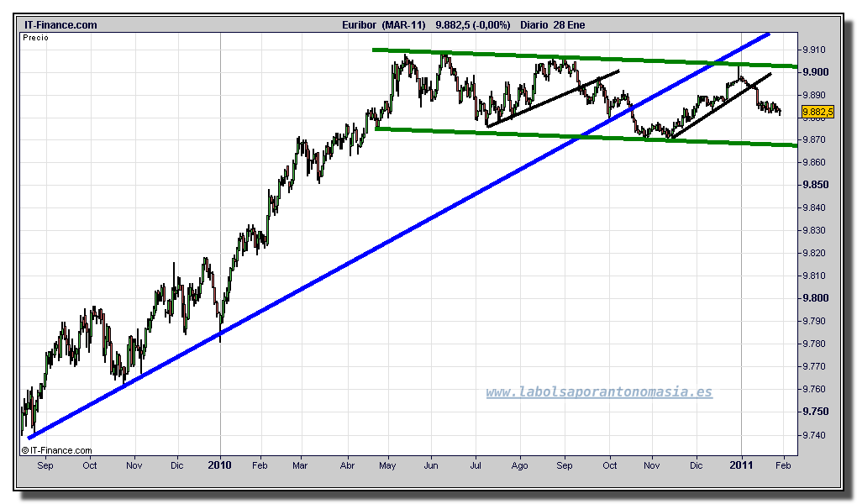Click the 9.760 price axis label
The width and height of the screenshot is (857, 504).
click(x=815, y=389)
